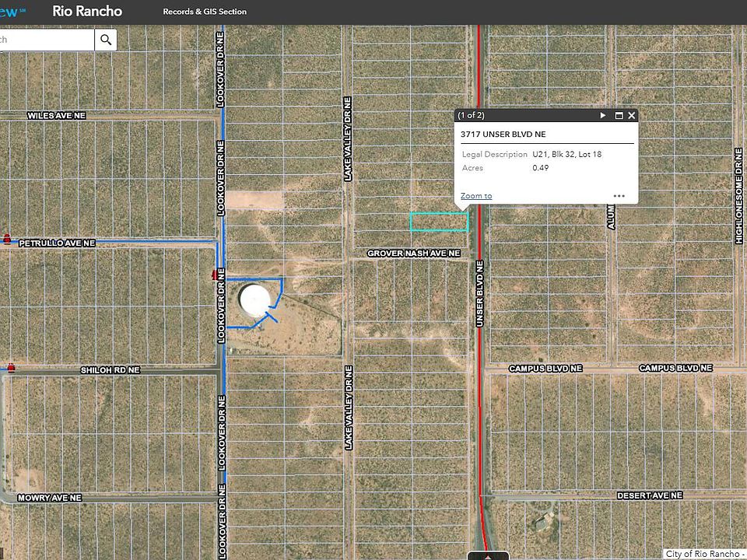
Task: Click the 'Zoom to' link
Action: (475, 196)
